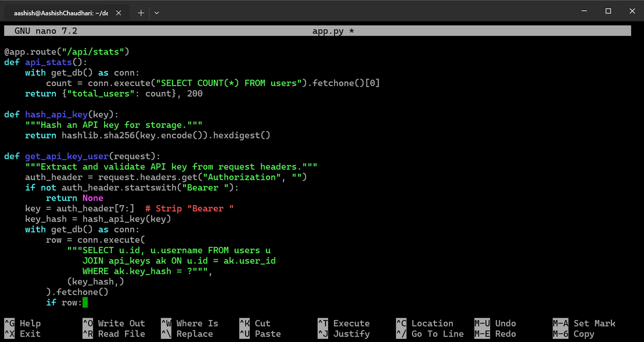The image size is (644, 342).
Task: Minimize the terminal window
Action: (x=584, y=11)
